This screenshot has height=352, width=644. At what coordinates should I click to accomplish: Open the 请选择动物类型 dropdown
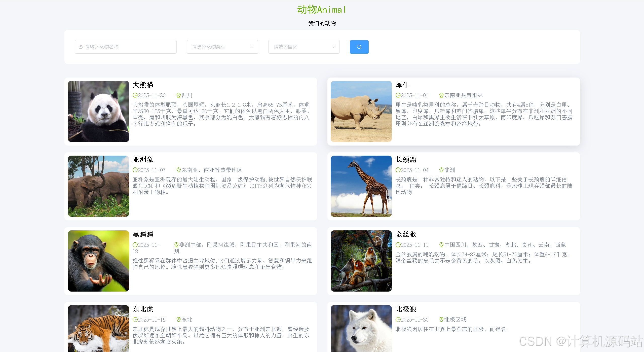coord(222,47)
